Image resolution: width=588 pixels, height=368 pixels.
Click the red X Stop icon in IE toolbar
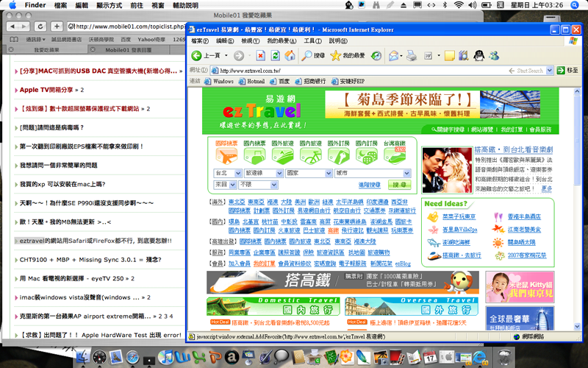[260, 56]
